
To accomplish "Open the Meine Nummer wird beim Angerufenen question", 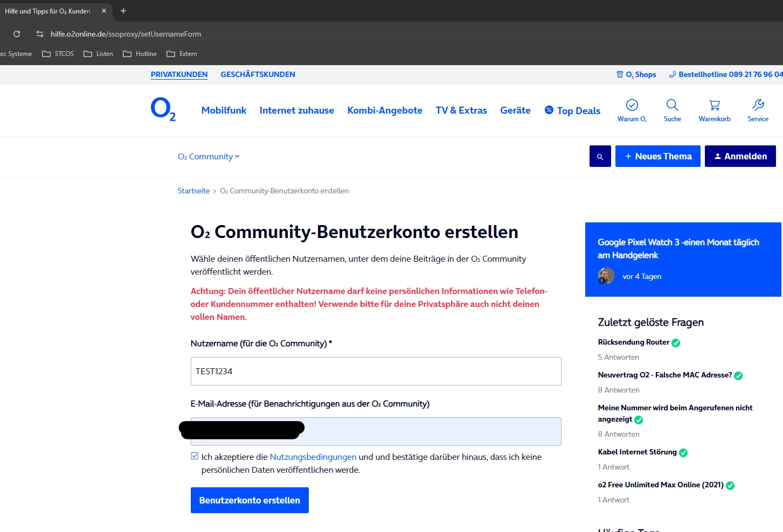I will pyautogui.click(x=675, y=414).
